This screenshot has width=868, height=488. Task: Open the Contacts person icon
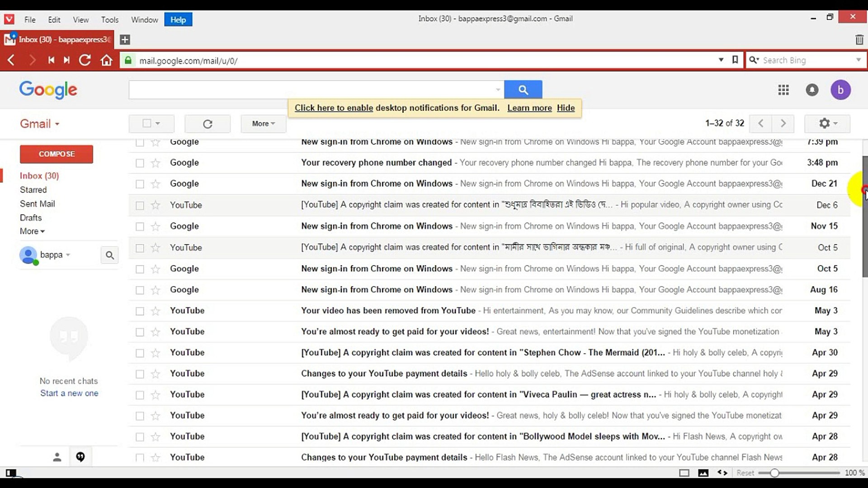point(57,456)
